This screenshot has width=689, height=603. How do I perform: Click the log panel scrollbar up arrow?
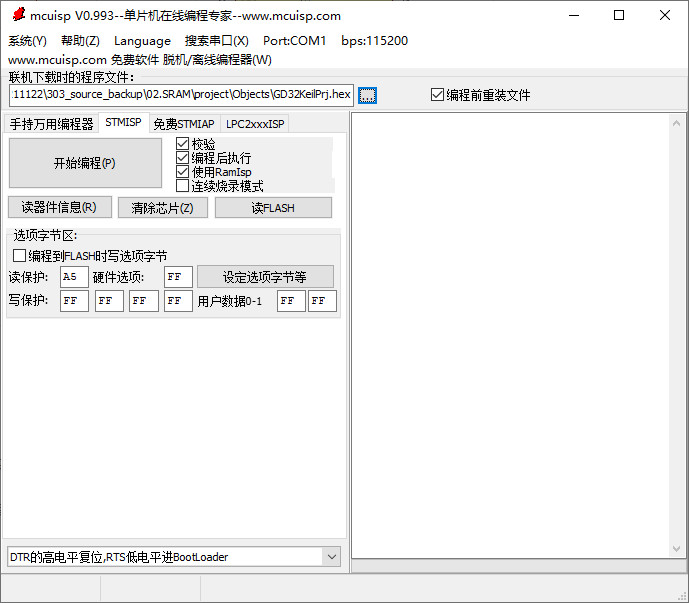(676, 124)
